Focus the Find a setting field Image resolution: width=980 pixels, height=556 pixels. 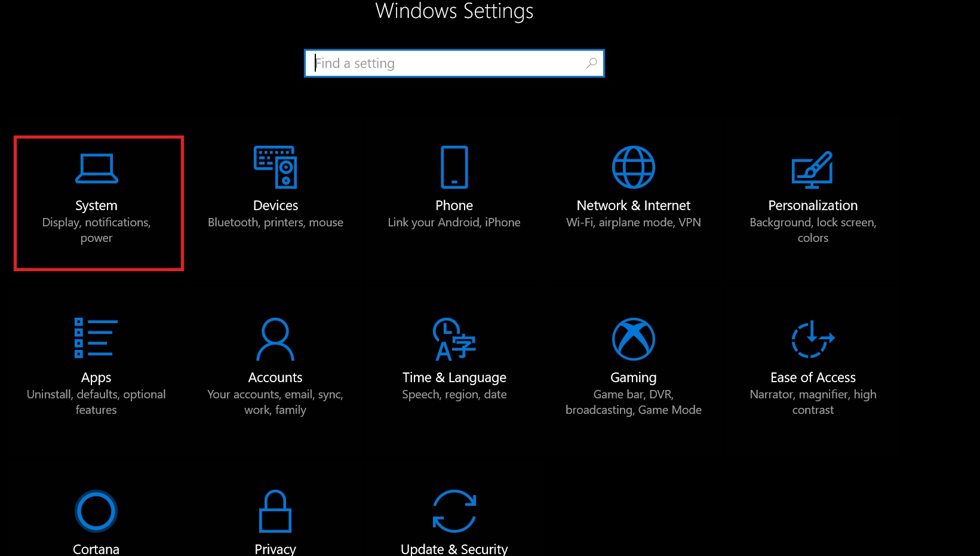click(445, 63)
